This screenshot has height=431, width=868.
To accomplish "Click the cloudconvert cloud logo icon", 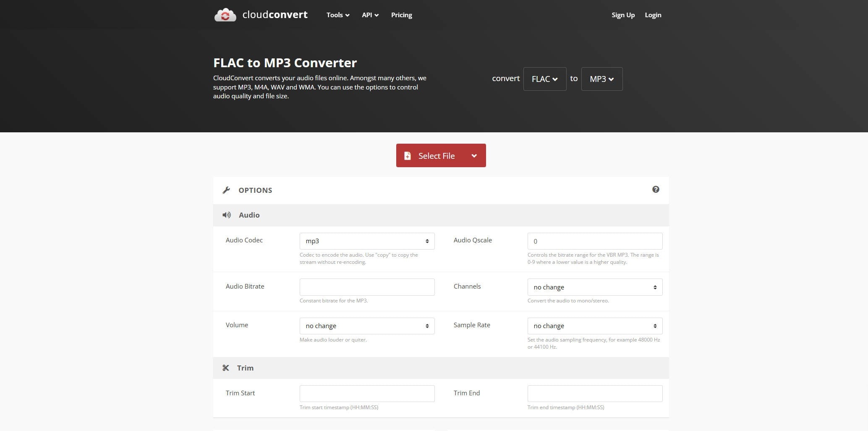I will pyautogui.click(x=225, y=15).
